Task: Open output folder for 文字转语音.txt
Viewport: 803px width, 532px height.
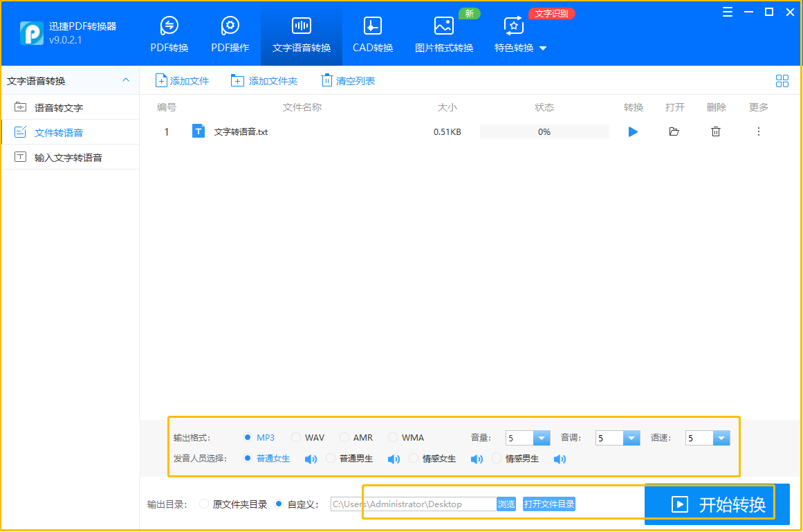Action: tap(674, 131)
